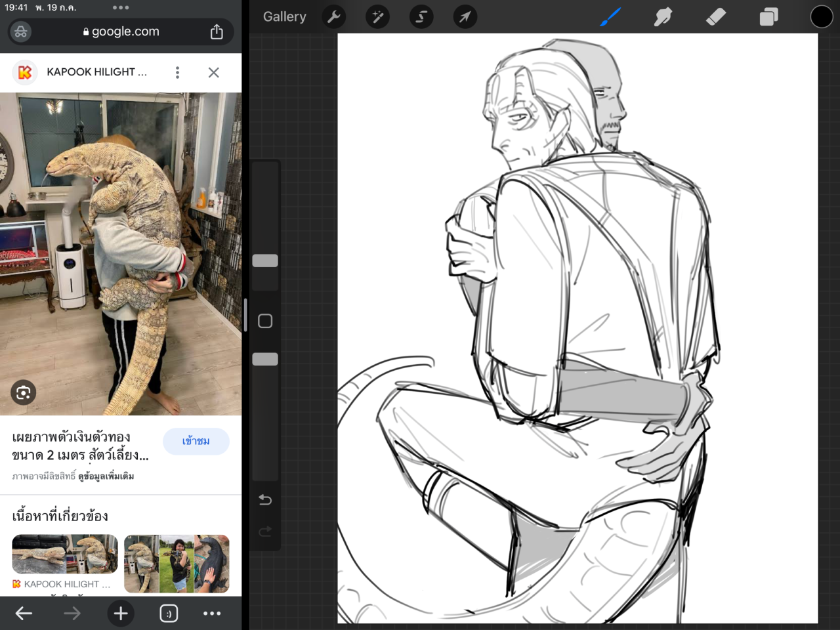Screen dimensions: 840x630
Task: Open ดูข้อมูลเพิ่มเติม link
Action: [x=106, y=476]
